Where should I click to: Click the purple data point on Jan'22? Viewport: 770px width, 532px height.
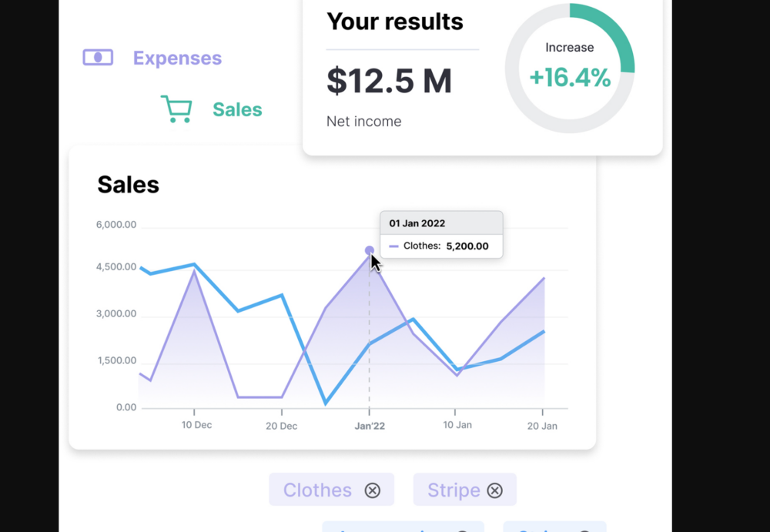pos(370,250)
